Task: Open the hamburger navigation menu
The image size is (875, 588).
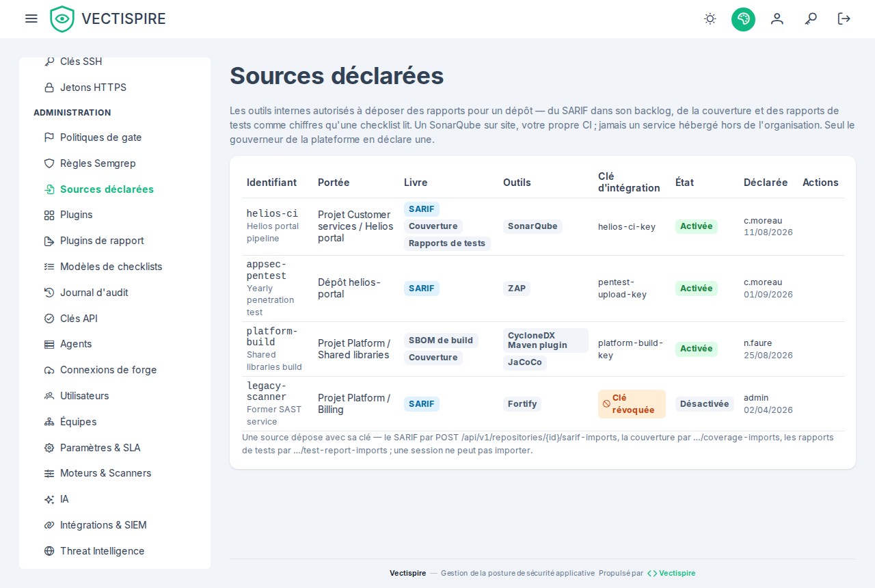Action: point(31,18)
